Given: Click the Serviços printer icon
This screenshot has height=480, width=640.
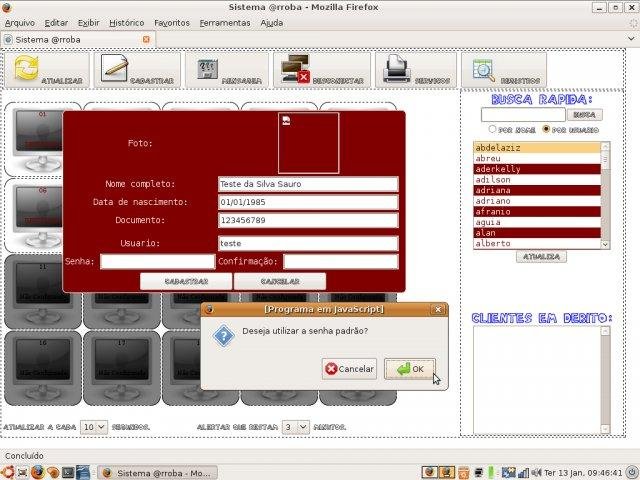Looking at the screenshot, I should (397, 69).
